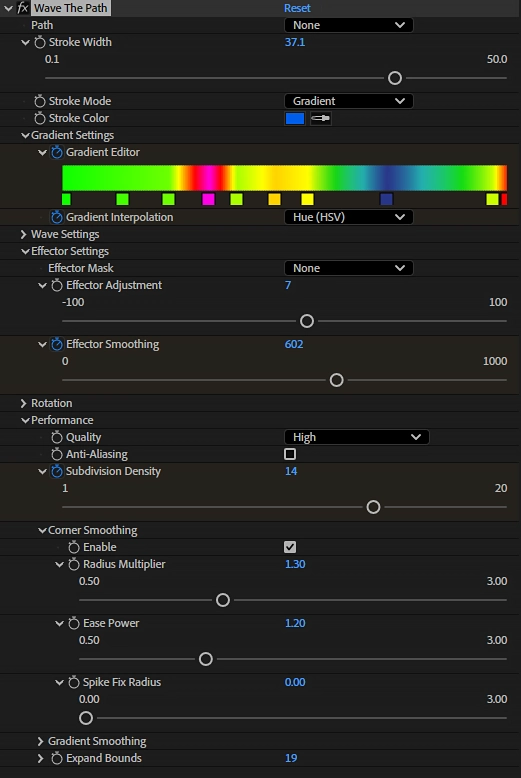Screen dimensions: 521x778
Task: Click the Effector Smoothing stopwatch icon
Action: [57, 344]
